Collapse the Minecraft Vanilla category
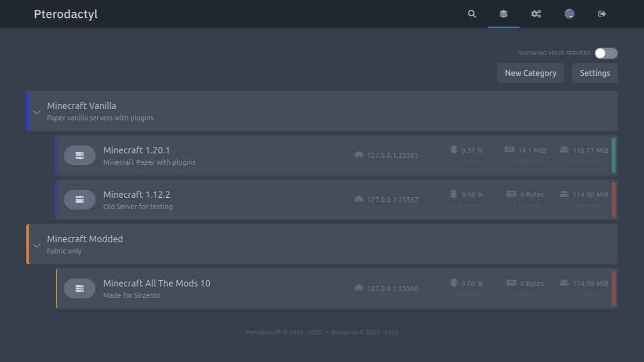The image size is (644, 362). [x=37, y=112]
